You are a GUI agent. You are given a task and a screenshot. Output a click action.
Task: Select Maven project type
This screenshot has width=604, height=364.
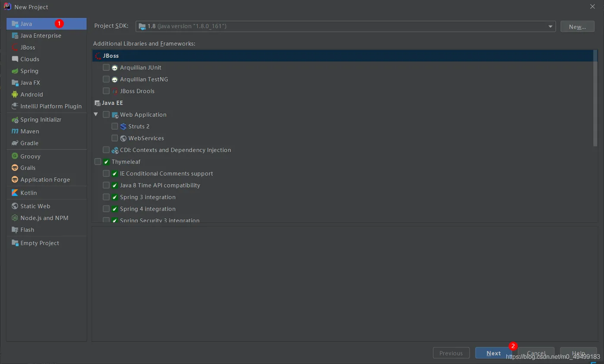click(47, 131)
